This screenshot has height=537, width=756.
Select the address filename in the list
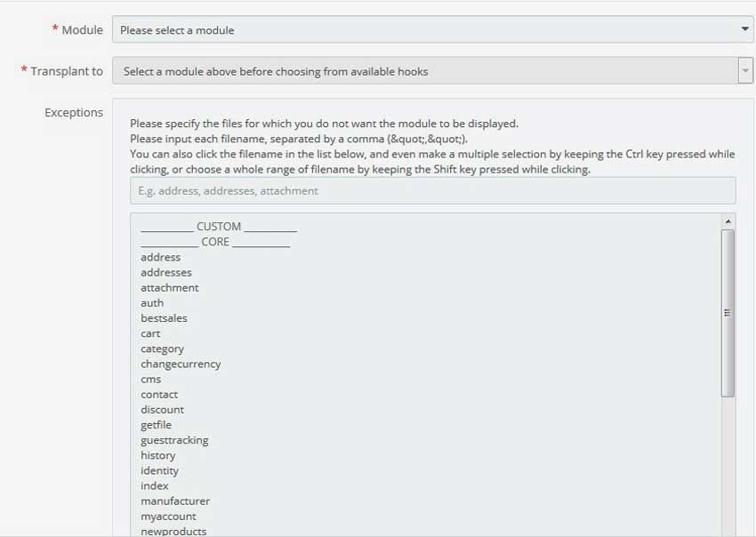161,257
